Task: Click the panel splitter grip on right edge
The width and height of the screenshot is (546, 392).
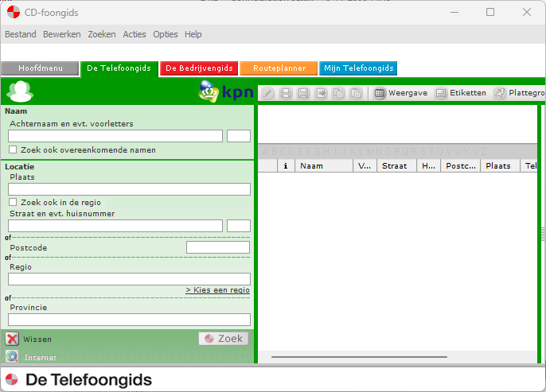Action: (x=543, y=234)
